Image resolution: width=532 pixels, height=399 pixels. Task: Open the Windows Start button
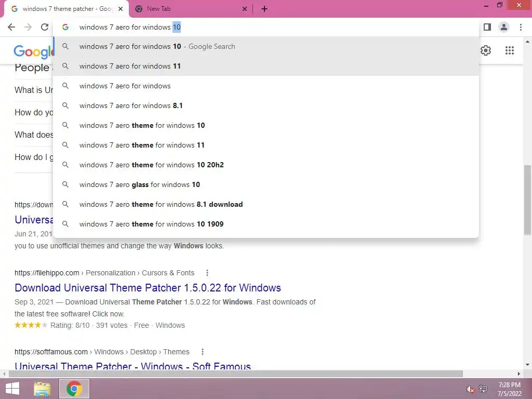click(12, 389)
